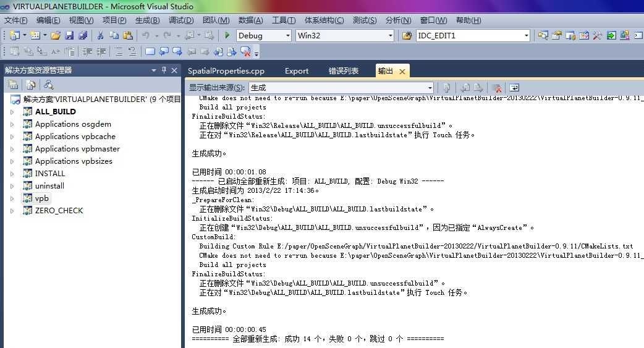Viewport: 644px width, 348px height.
Task: Go to next message in Output
Action: pos(478,88)
